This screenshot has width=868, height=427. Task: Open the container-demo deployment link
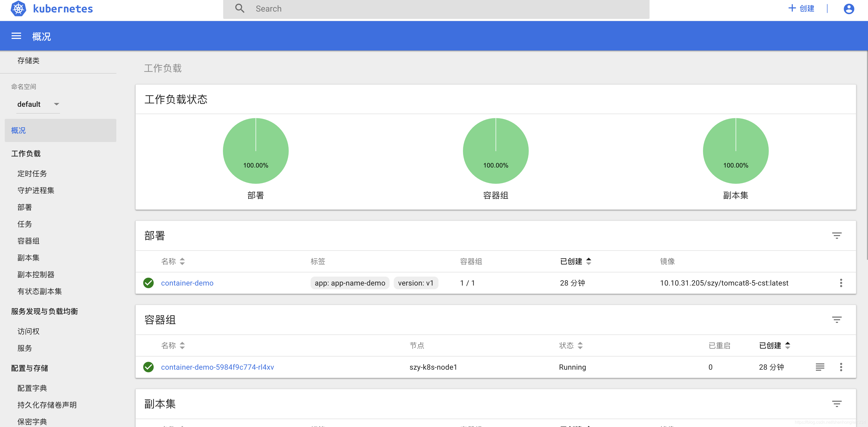pos(187,283)
